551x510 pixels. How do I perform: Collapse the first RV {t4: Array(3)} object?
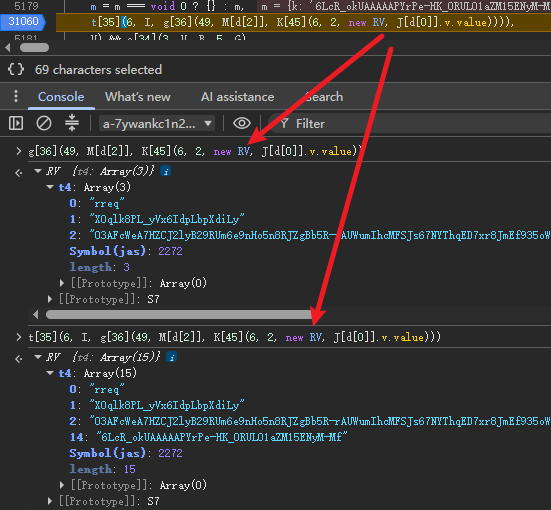[x=38, y=171]
